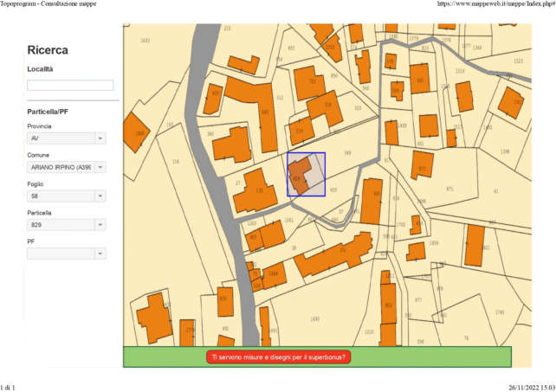The height and width of the screenshot is (392, 556).
Task: Select the highlighted building in the blue square
Action: (x=299, y=176)
